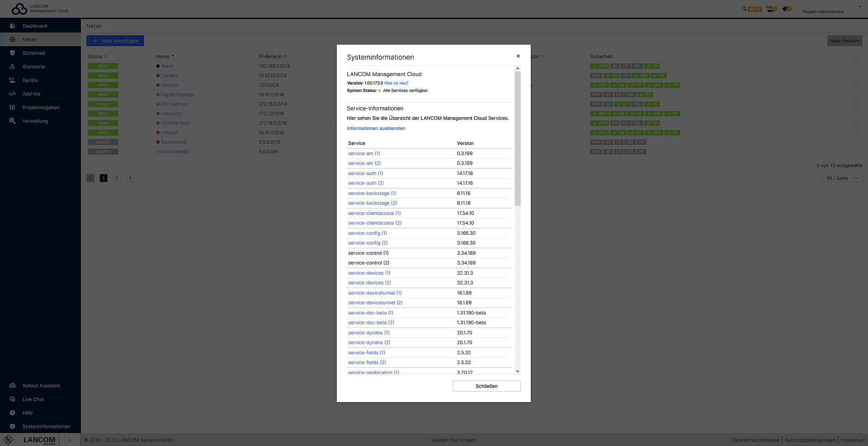Check the select-all checkbox in the table header
The image size is (868, 446).
(x=856, y=57)
